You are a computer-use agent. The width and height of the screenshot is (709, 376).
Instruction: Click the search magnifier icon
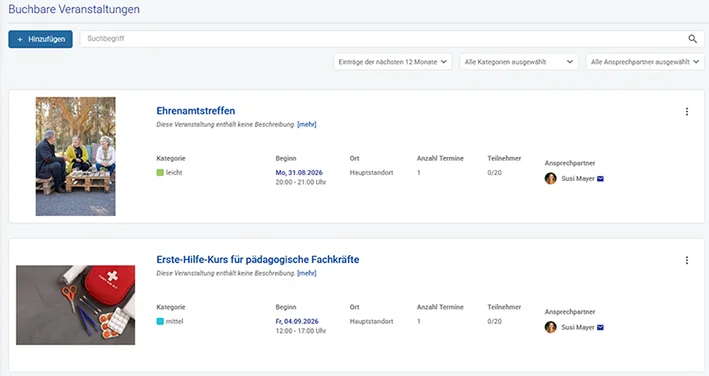692,39
